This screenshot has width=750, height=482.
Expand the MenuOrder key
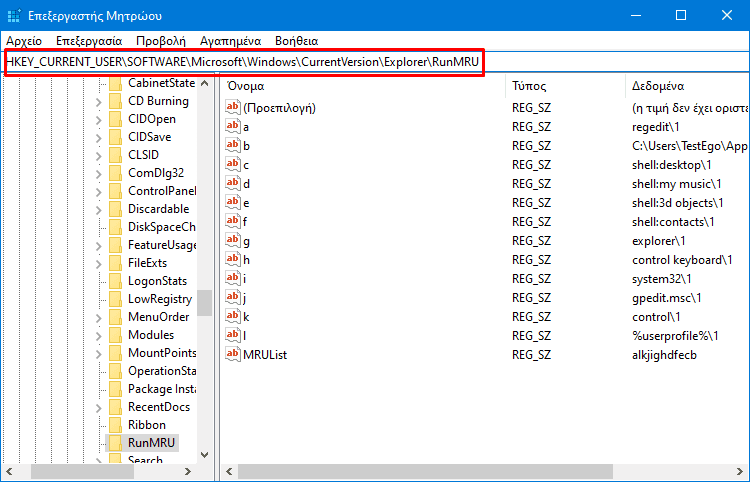[x=99, y=318]
